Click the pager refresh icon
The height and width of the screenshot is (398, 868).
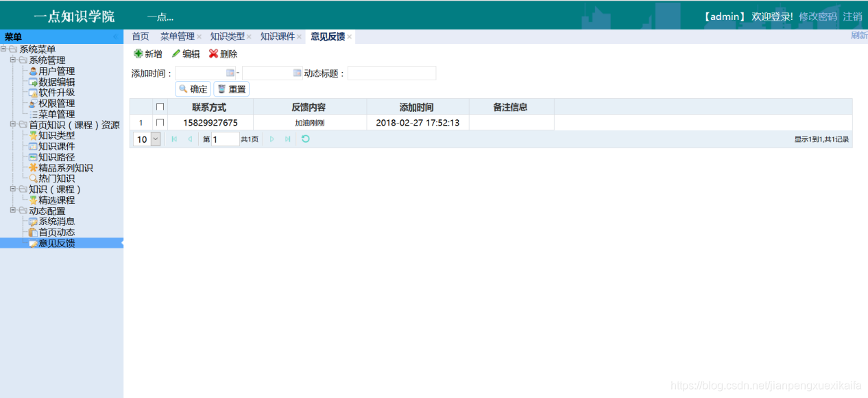[306, 139]
